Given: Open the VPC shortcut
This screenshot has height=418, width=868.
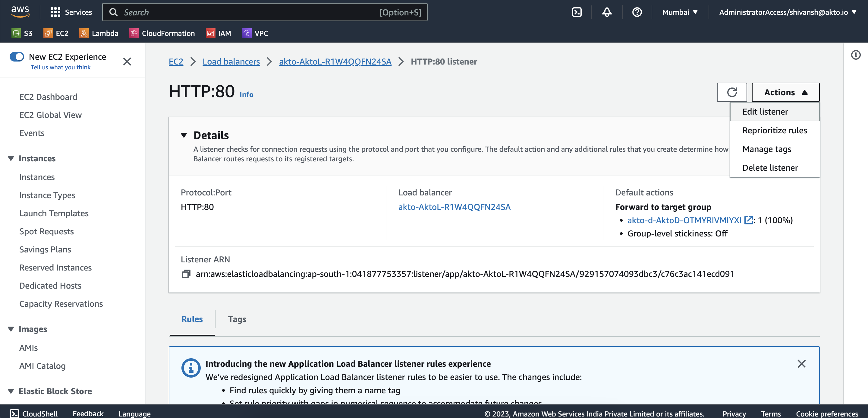Looking at the screenshot, I should click(x=255, y=33).
